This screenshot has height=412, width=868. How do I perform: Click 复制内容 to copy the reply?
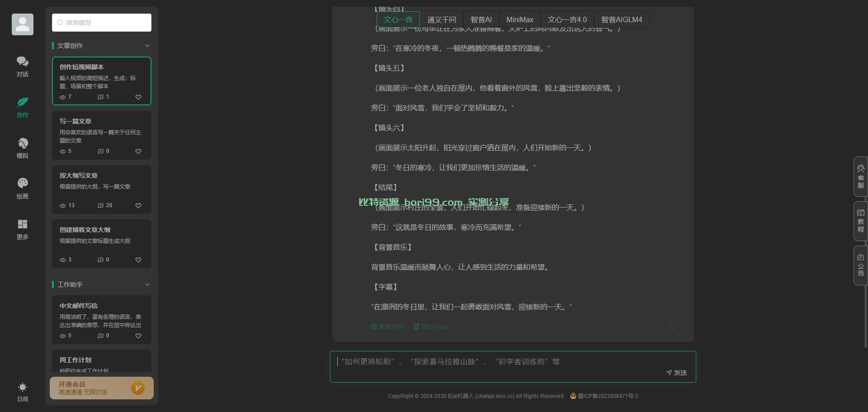387,327
